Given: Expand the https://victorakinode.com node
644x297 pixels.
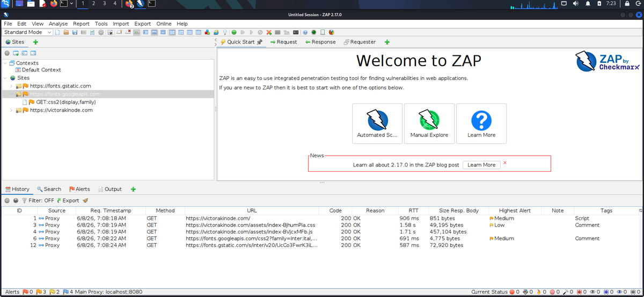Looking at the screenshot, I should coord(12,110).
